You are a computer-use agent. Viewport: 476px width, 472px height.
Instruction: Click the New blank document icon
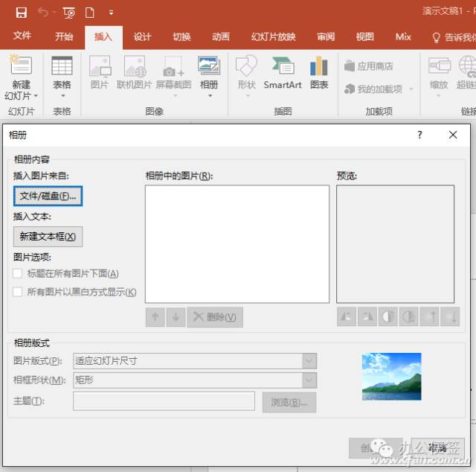coord(89,13)
